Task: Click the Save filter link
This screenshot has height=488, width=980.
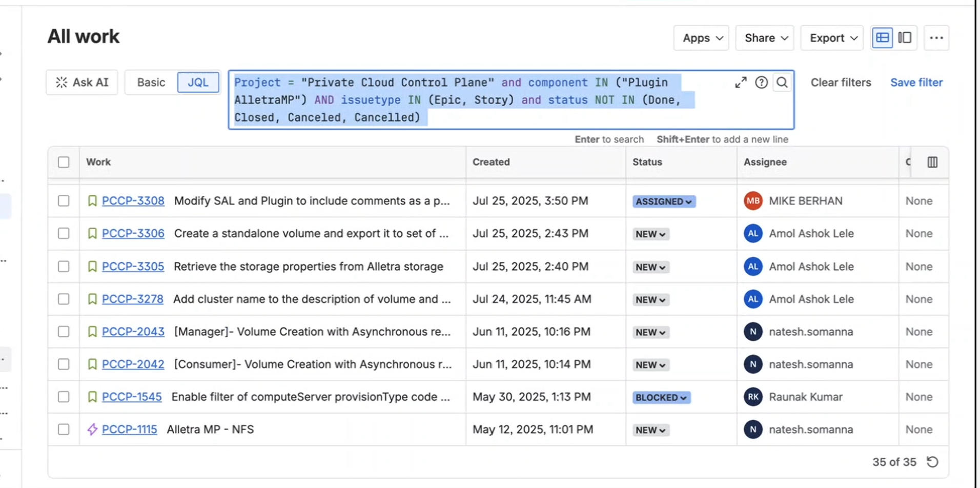Action: tap(916, 83)
